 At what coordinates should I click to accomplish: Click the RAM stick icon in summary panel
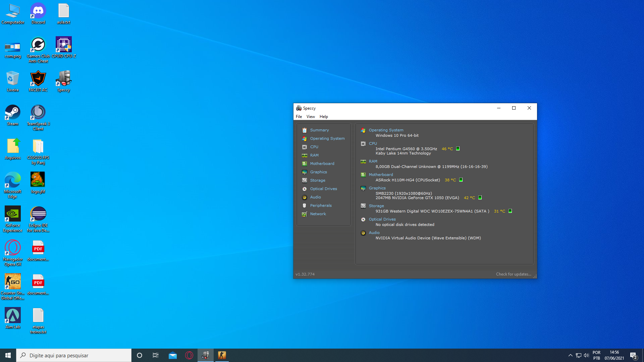point(363,162)
